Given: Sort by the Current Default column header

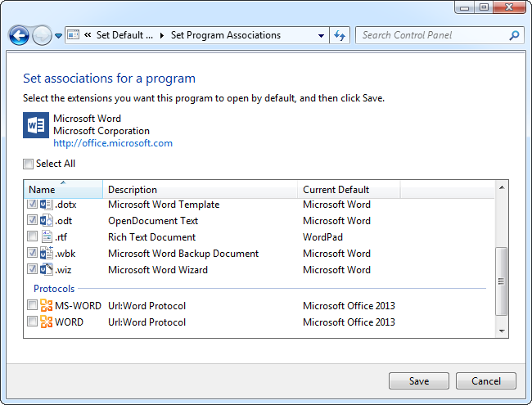Looking at the screenshot, I should point(348,190).
